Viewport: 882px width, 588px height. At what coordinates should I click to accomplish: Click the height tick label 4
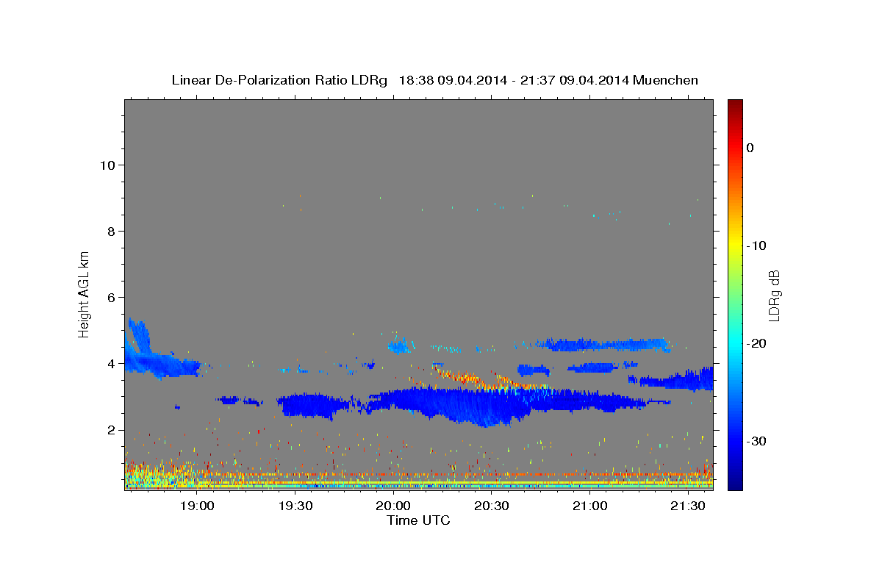pyautogui.click(x=111, y=363)
